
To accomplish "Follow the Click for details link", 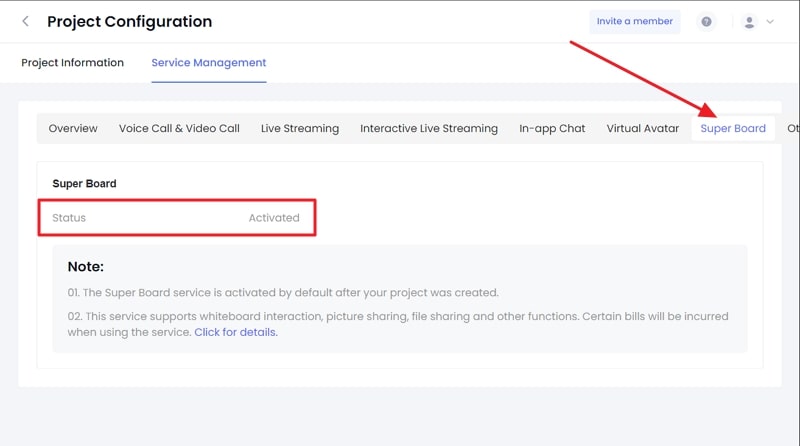I will click(236, 332).
